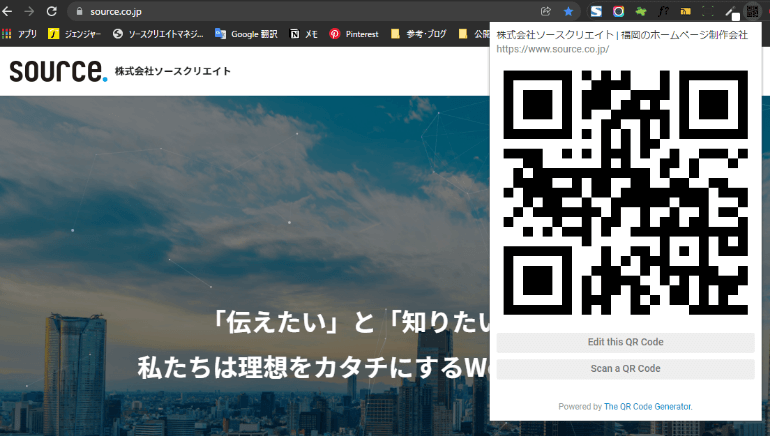Viewport: 770px width, 436px height.
Task: Toggle the bookmark star for this page
Action: tap(568, 11)
